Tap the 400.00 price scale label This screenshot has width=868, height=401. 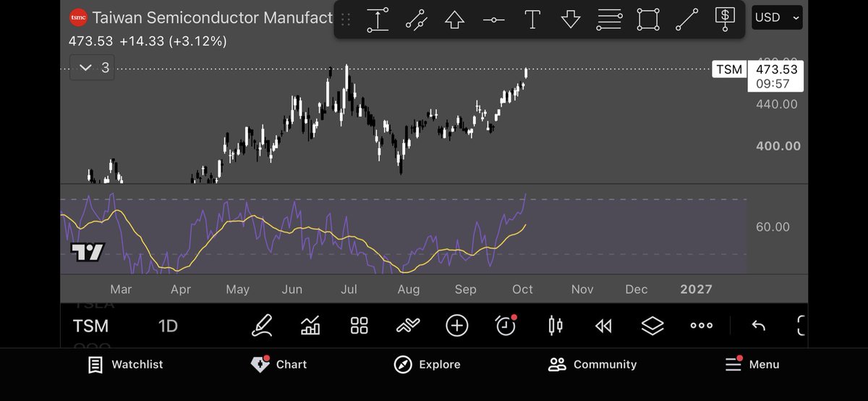click(x=778, y=145)
